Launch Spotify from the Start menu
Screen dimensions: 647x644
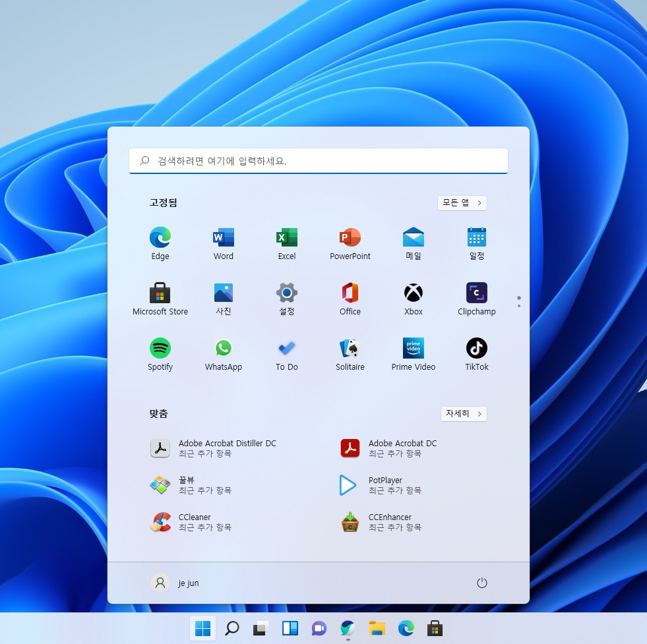point(160,354)
